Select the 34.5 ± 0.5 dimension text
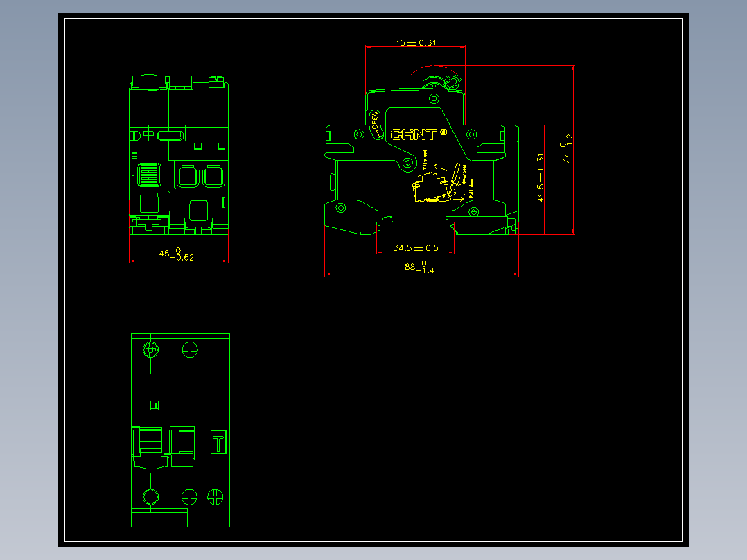 [416, 248]
